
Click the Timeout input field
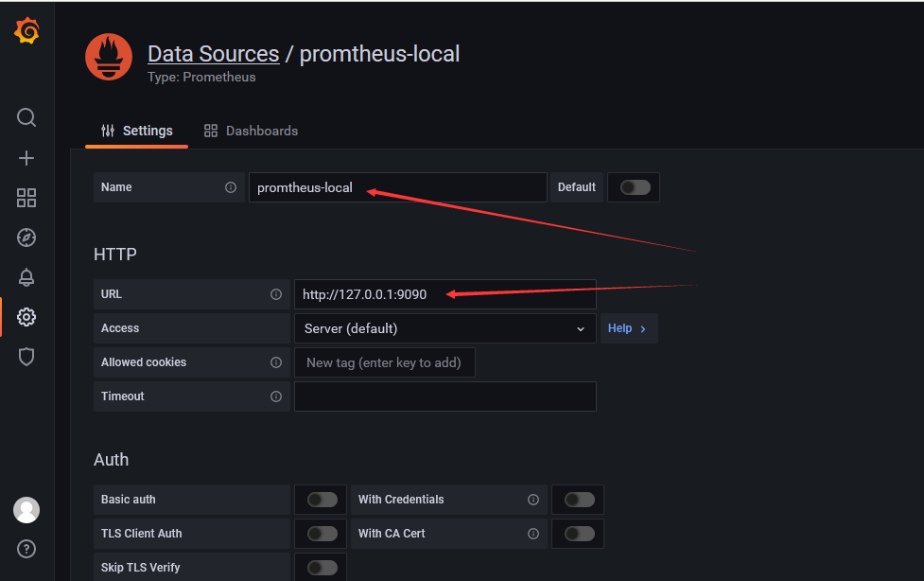click(445, 396)
